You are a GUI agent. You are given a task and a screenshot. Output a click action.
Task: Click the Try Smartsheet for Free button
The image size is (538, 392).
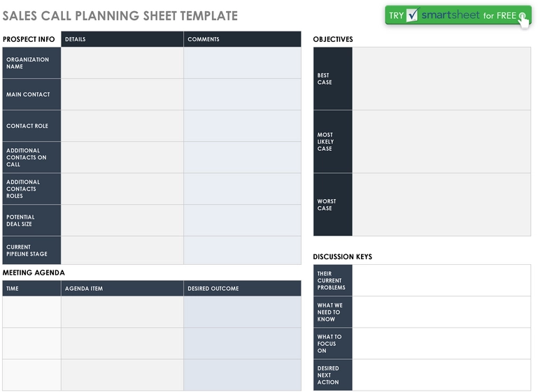(458, 15)
